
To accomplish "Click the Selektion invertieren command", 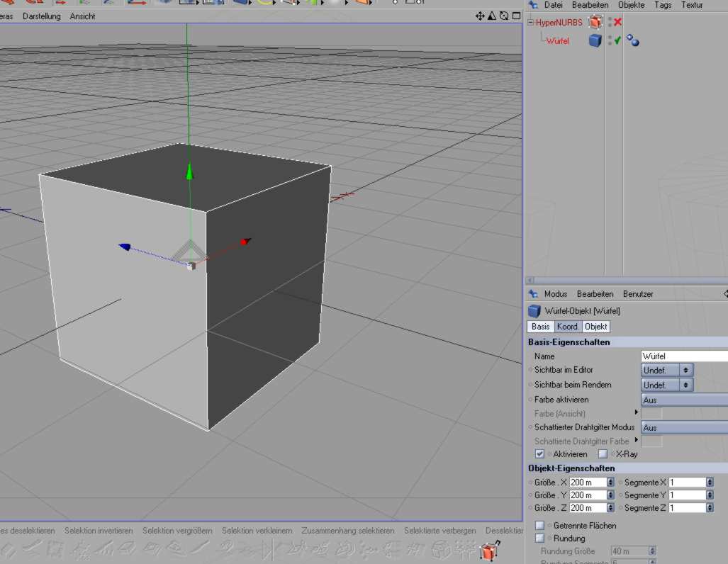I will tap(99, 531).
